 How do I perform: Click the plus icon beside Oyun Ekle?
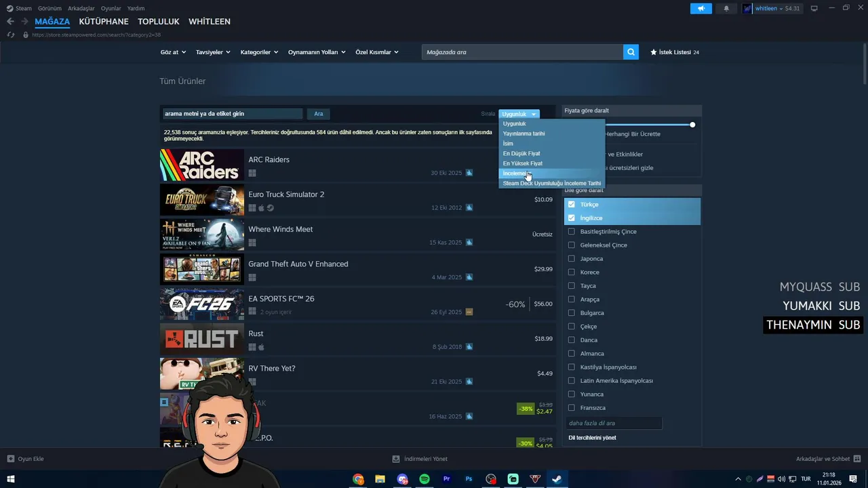point(11,459)
